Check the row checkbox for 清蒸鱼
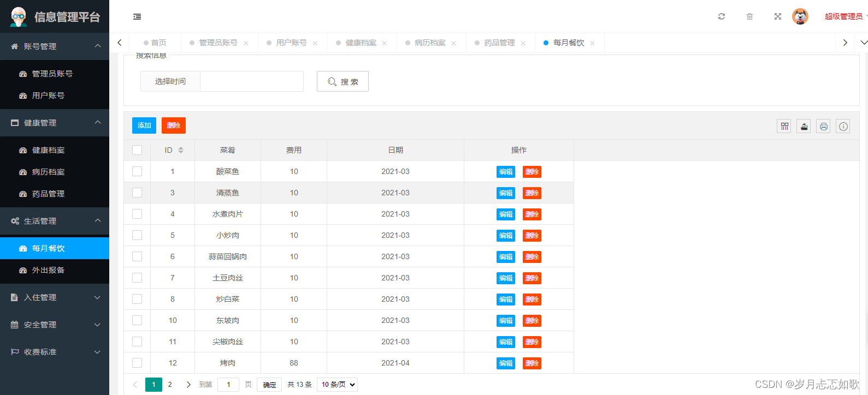 pyautogui.click(x=137, y=193)
